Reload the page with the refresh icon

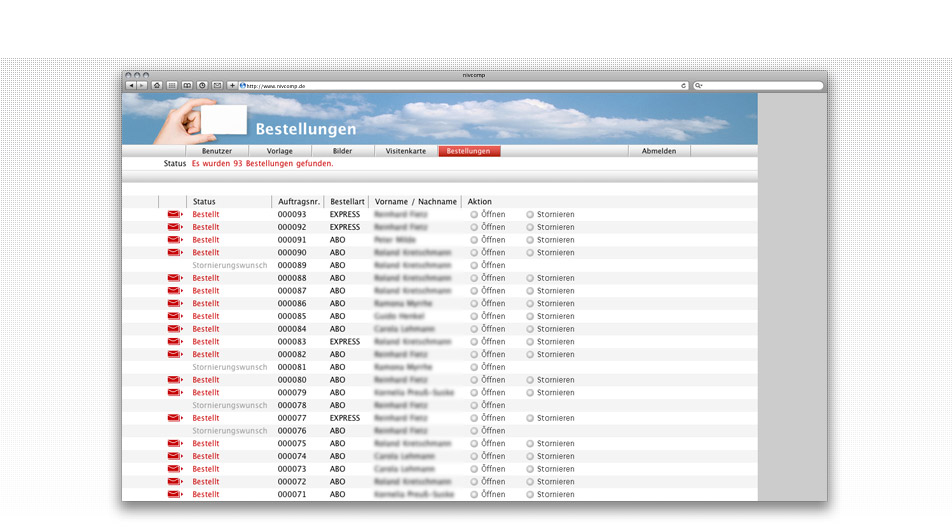[684, 86]
